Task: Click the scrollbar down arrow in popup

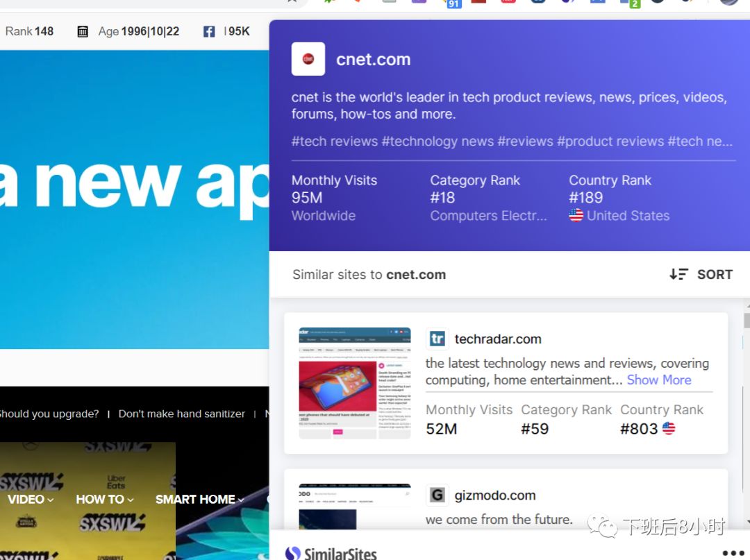Action: [747, 523]
